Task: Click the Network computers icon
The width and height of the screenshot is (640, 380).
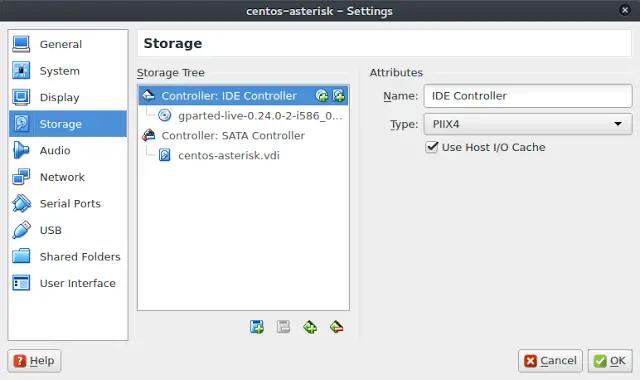Action: coord(21,177)
